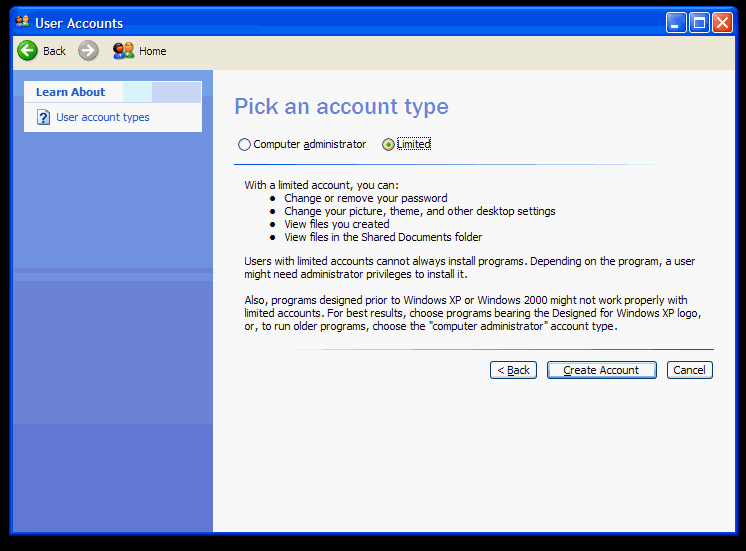The width and height of the screenshot is (746, 551).
Task: Click the Home users icon
Action: point(123,50)
